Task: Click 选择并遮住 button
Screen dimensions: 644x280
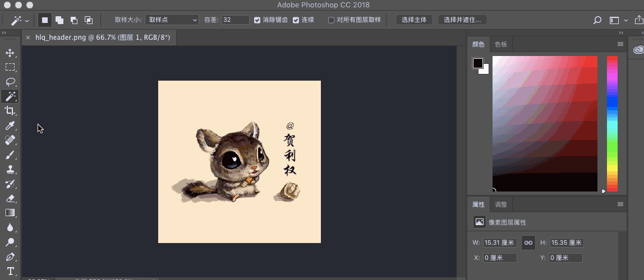Action: [462, 20]
